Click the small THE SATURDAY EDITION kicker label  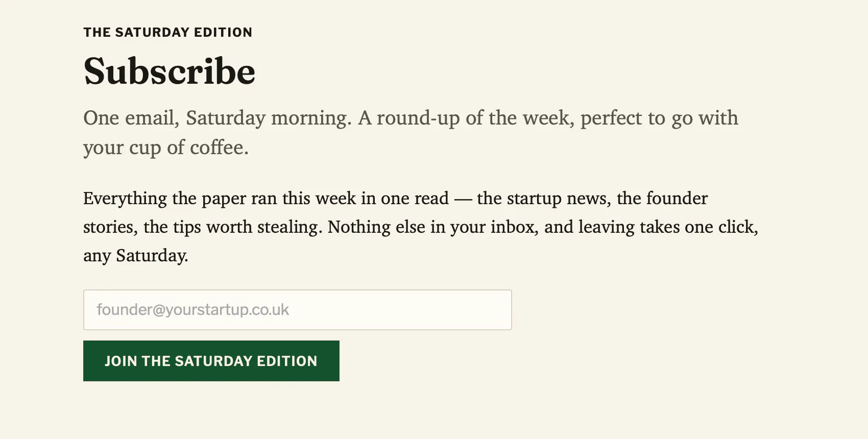[x=168, y=33]
